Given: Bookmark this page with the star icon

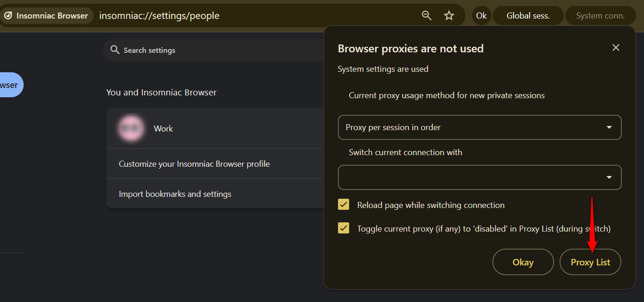Looking at the screenshot, I should pyautogui.click(x=449, y=16).
